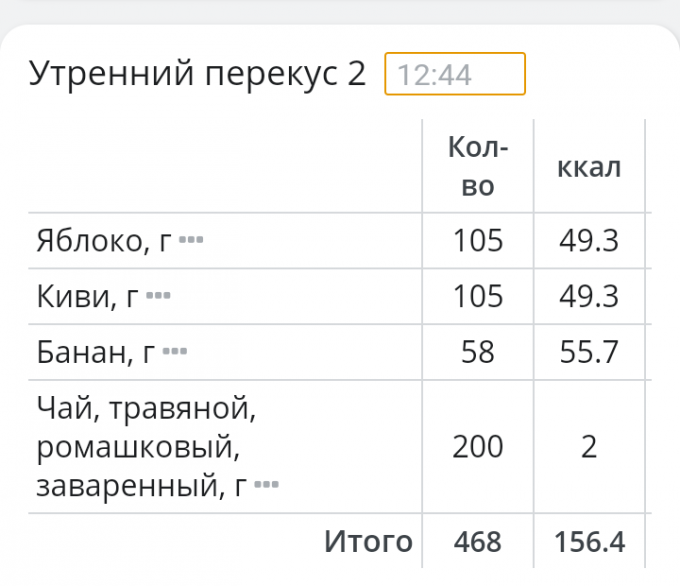Click the Киви quantity value 105
680x586 pixels.
[x=478, y=297]
